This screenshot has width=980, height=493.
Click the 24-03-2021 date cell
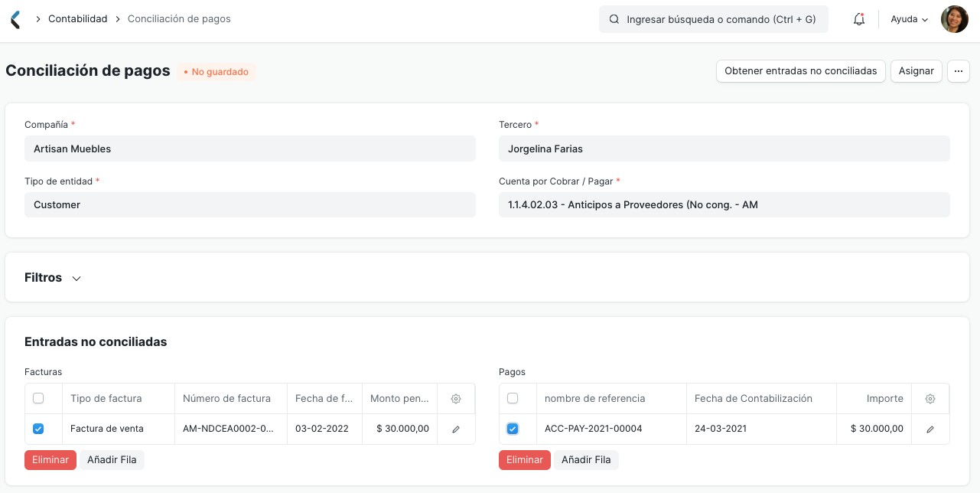coord(761,429)
